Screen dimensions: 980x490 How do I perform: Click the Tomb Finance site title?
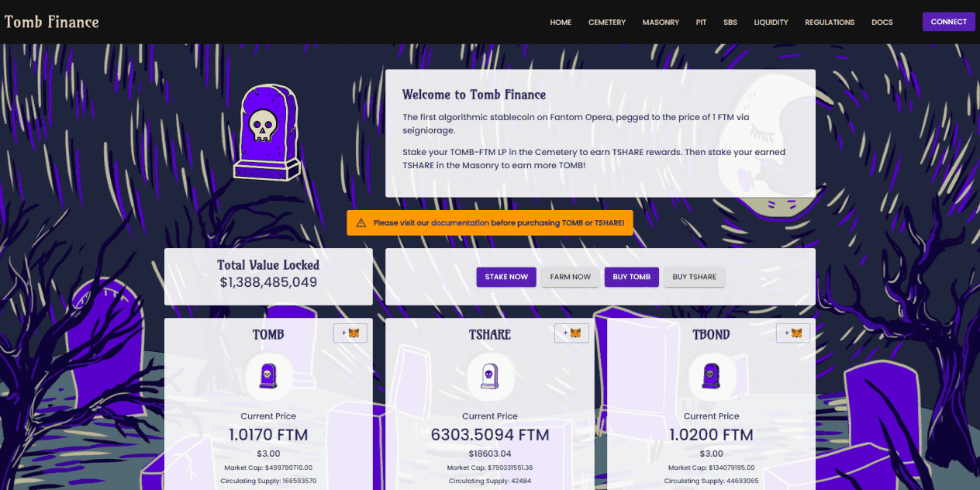52,22
